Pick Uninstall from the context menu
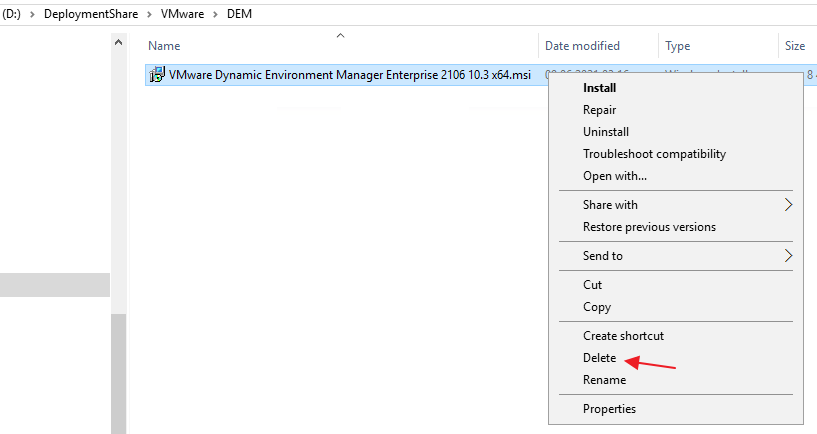The image size is (817, 434). click(x=605, y=132)
